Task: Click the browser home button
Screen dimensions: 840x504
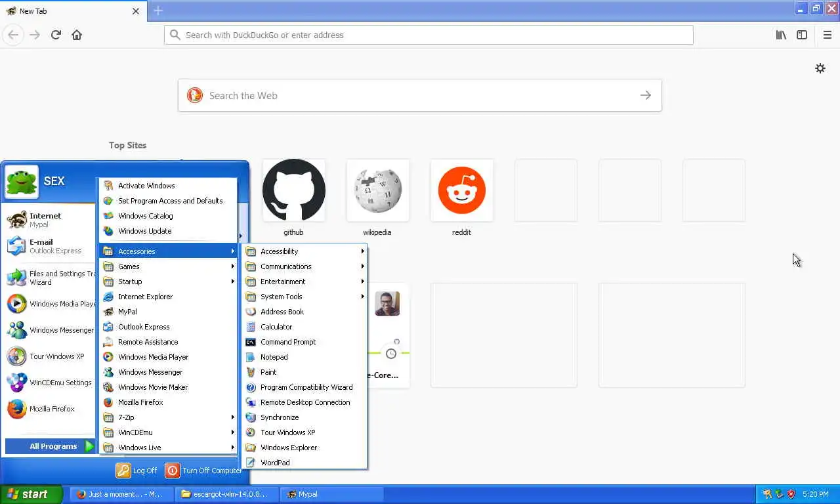Action: click(x=77, y=35)
